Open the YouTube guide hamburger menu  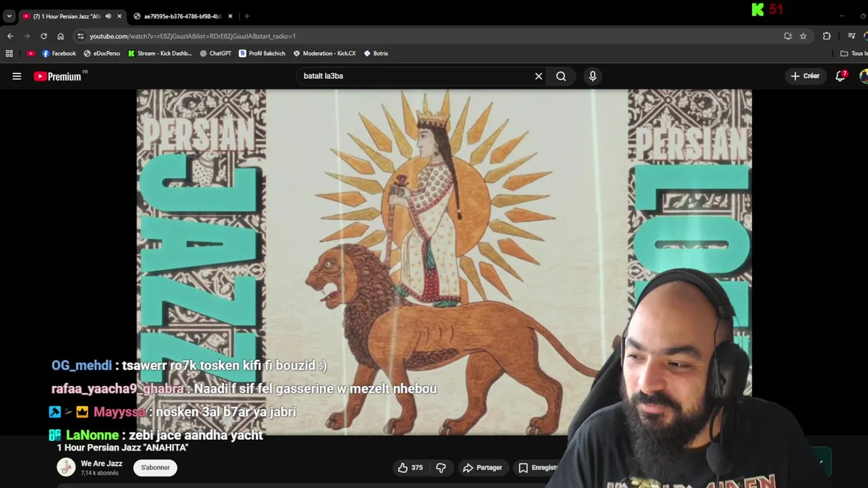pyautogui.click(x=17, y=76)
